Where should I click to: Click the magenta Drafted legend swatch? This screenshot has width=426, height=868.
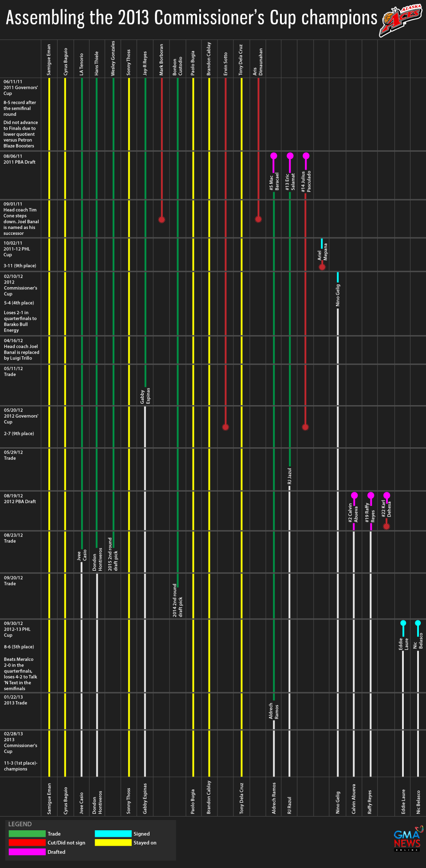[27, 852]
